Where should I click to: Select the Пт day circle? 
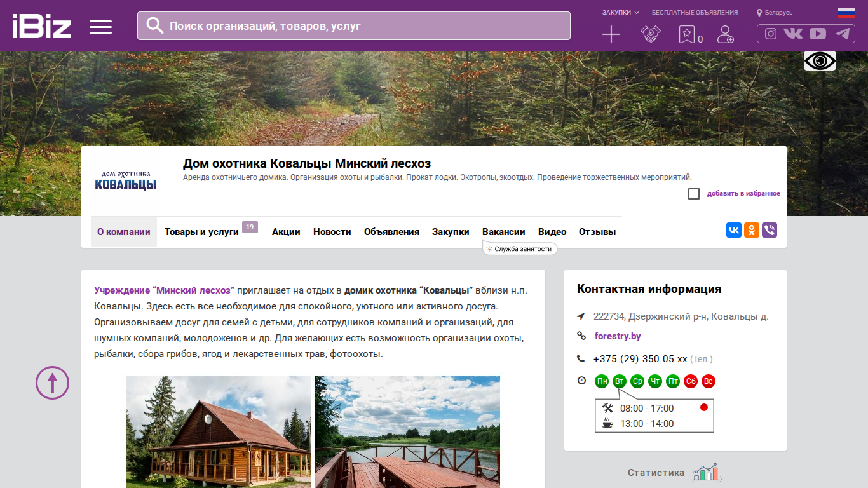tap(673, 381)
